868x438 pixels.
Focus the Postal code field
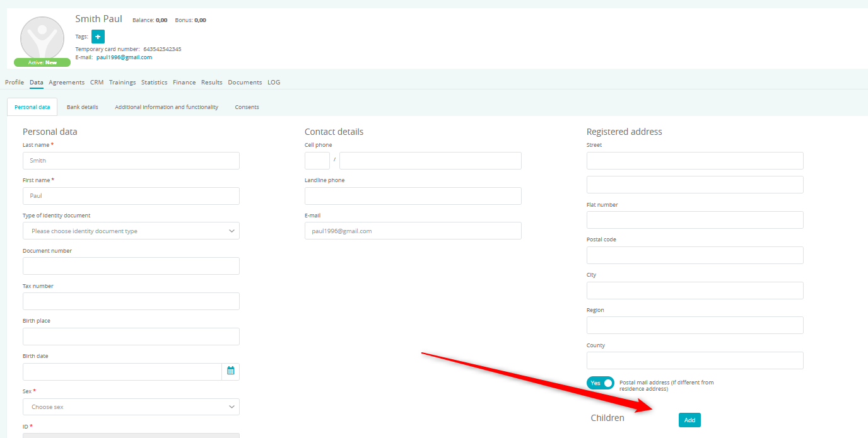695,255
